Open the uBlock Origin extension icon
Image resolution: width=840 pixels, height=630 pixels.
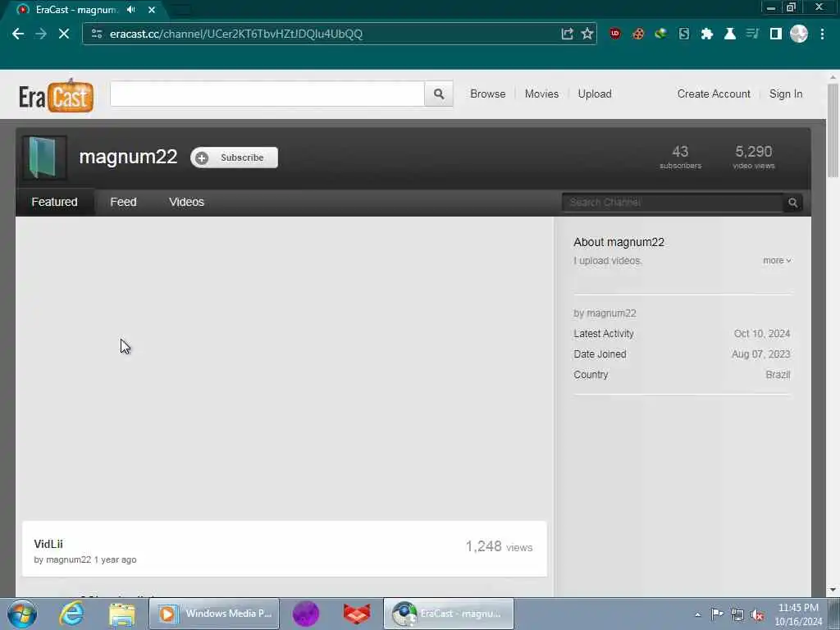pos(615,34)
